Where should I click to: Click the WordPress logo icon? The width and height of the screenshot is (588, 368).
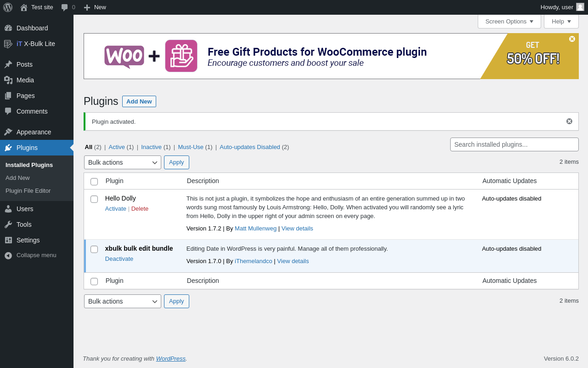pos(8,7)
